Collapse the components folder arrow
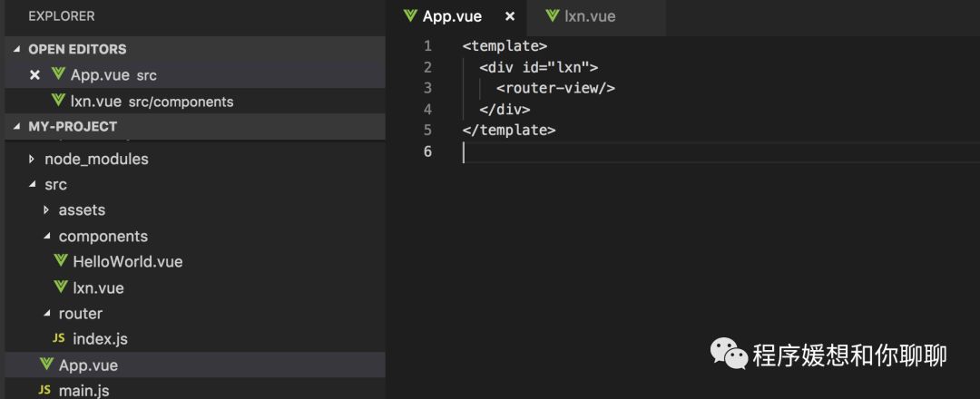This screenshot has height=399, width=980. 47,236
